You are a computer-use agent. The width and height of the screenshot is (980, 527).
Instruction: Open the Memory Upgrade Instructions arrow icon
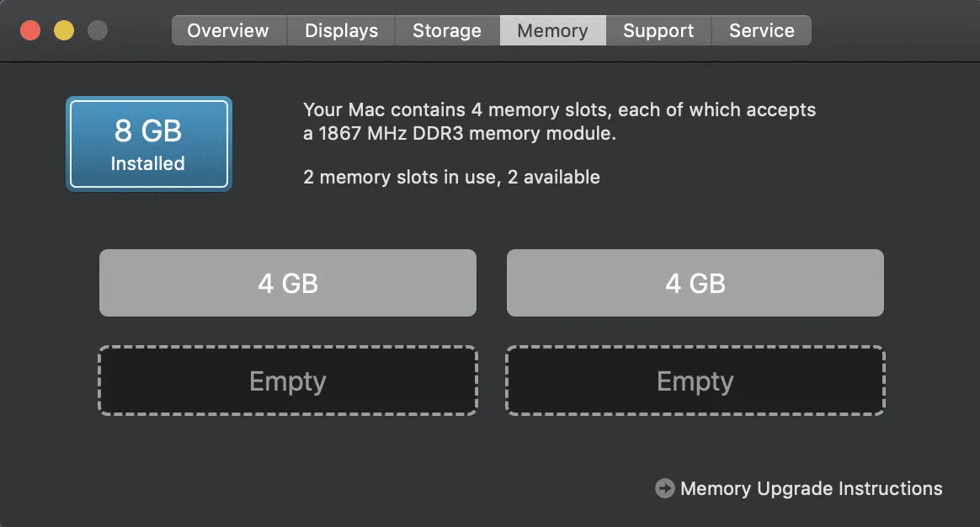(x=664, y=488)
